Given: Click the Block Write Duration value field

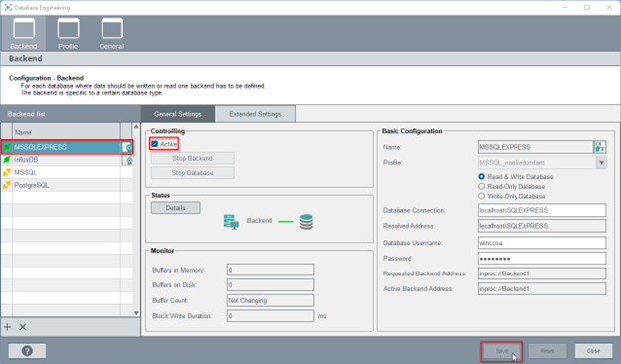Looking at the screenshot, I should coord(271,316).
